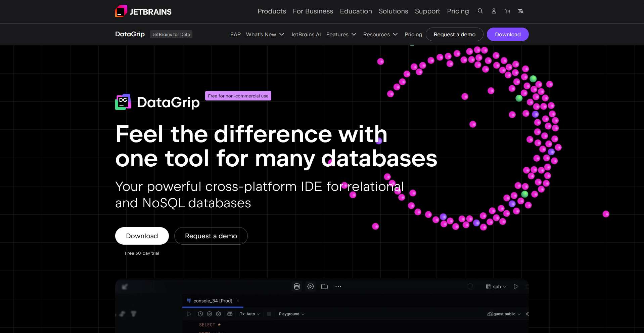This screenshot has height=333, width=644.
Task: Close the console_34 [Prod] tab
Action: pyautogui.click(x=238, y=301)
